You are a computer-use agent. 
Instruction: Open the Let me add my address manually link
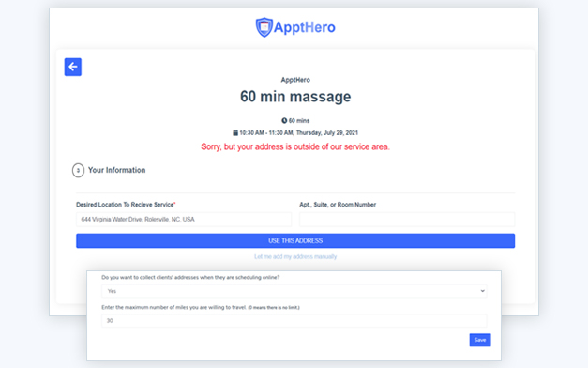click(x=295, y=257)
